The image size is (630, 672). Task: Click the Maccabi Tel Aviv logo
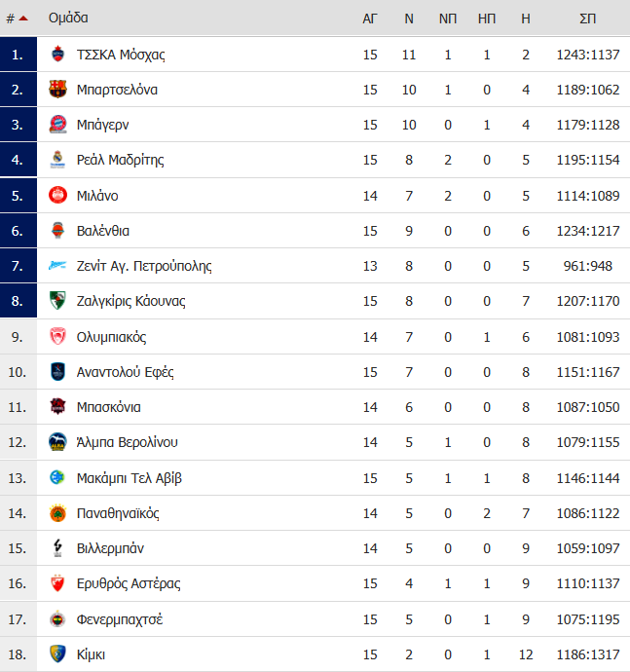[x=57, y=477]
